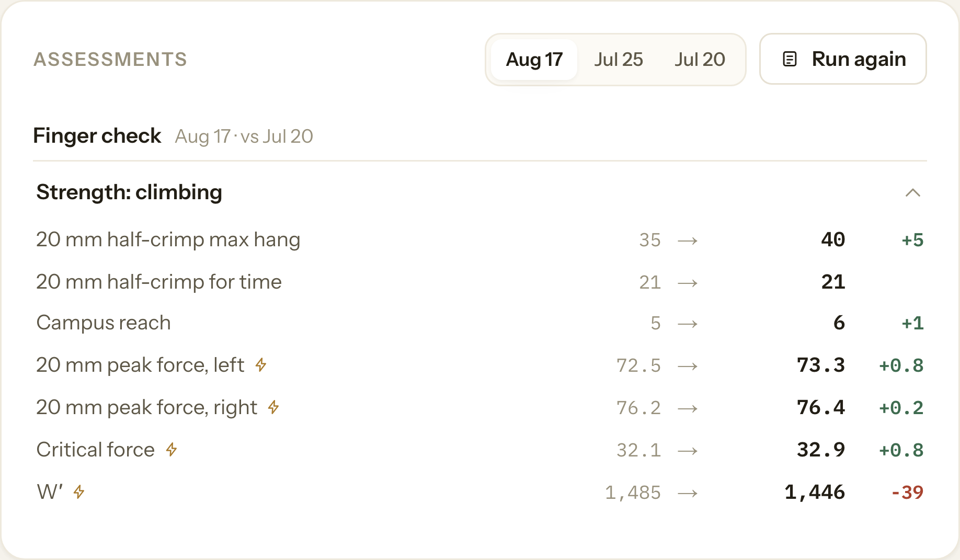This screenshot has width=960, height=560.
Task: Select the 20 mm half-crimp for time row
Action: point(479,282)
